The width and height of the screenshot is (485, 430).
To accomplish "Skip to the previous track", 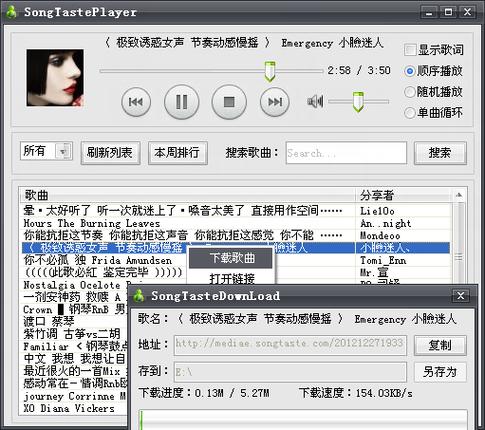I will tap(136, 102).
